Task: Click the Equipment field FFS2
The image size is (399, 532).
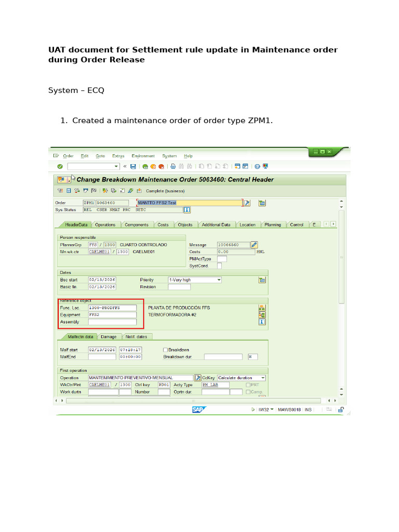Action: pos(112,315)
